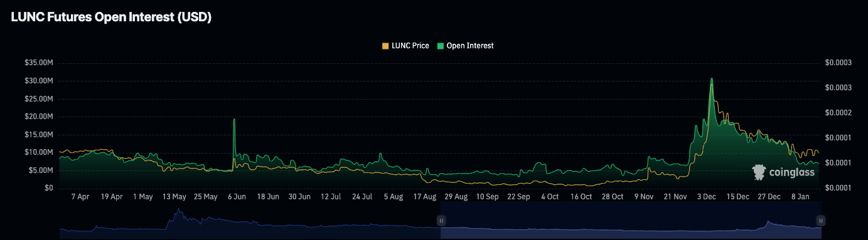Click the 12 Jul date label
This screenshot has height=240, width=868.
(331, 197)
